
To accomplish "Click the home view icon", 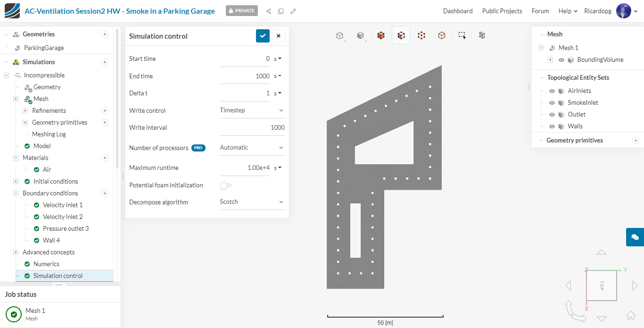I will (x=630, y=315).
